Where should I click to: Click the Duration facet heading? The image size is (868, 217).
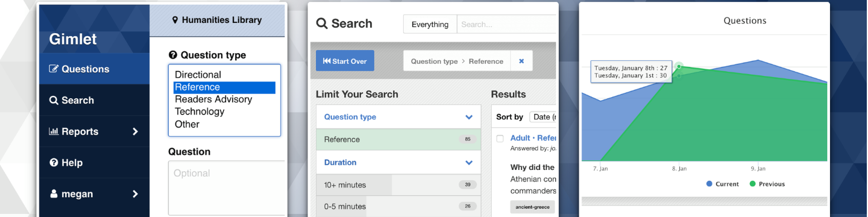pyautogui.click(x=340, y=162)
